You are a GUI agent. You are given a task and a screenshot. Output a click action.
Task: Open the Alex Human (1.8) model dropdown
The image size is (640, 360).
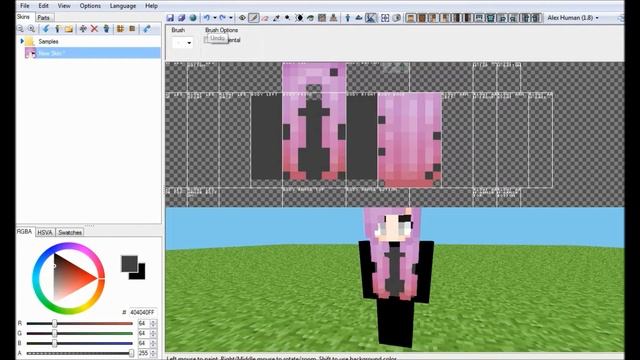[573, 18]
